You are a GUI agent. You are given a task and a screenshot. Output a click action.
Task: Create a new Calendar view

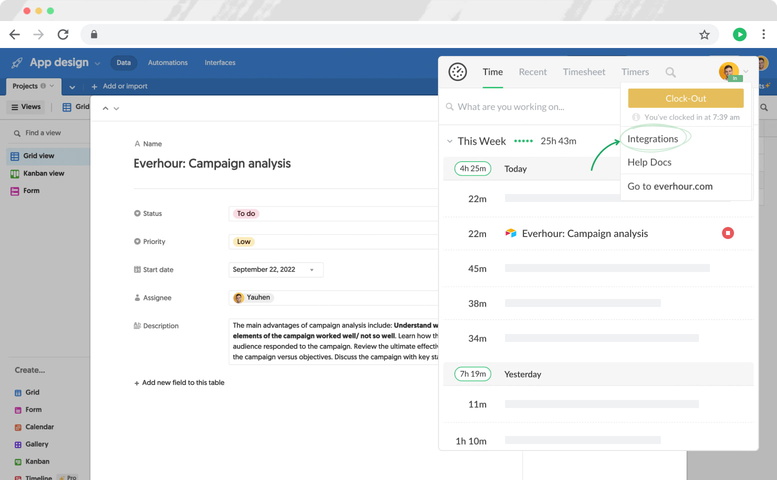[34, 427]
